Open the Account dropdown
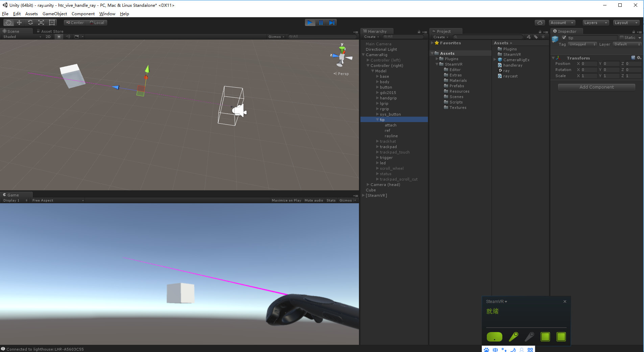Screen dimensions: 644x352 click(562, 23)
